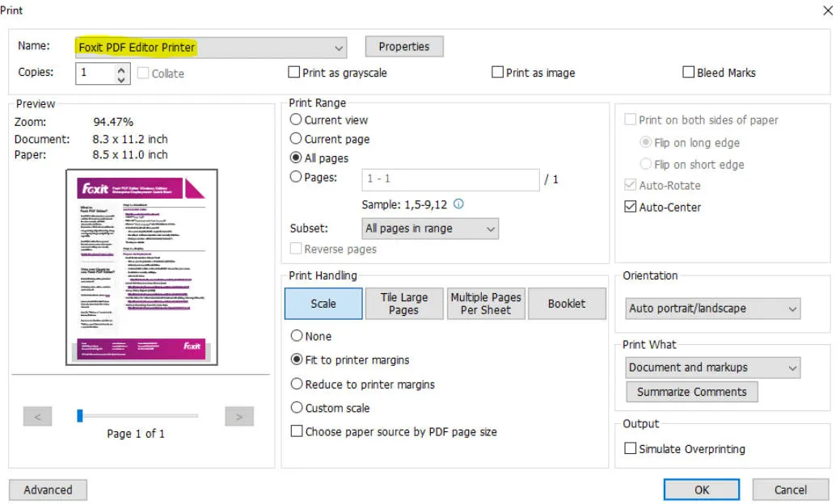Open Advanced print settings
Viewport: 840px width, 504px height.
pyautogui.click(x=48, y=489)
